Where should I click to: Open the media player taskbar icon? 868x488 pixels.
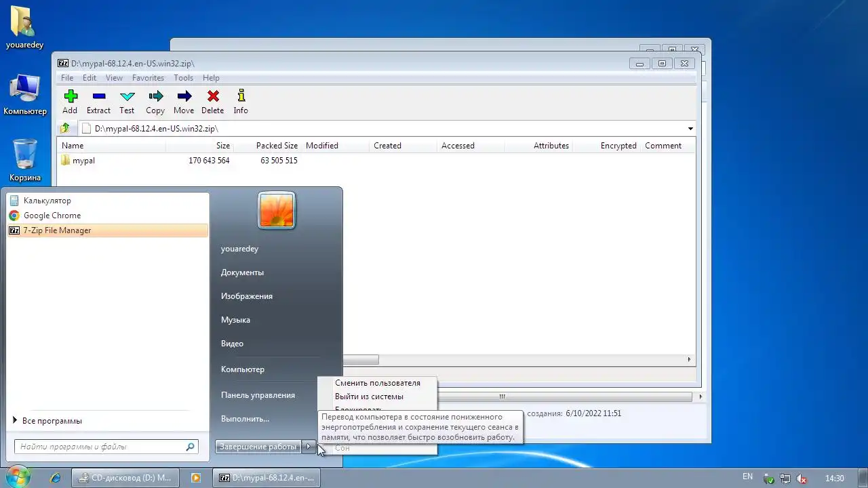(196, 478)
